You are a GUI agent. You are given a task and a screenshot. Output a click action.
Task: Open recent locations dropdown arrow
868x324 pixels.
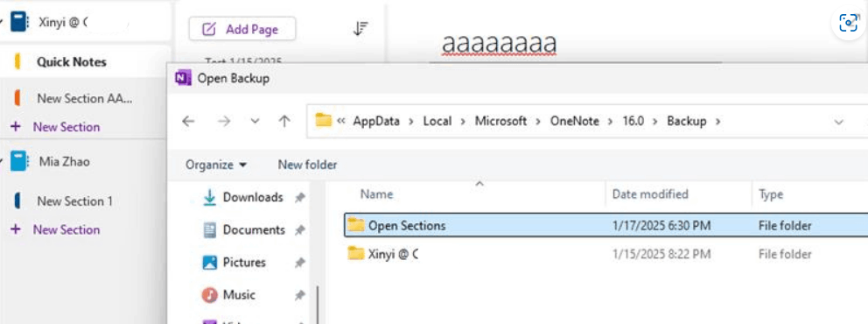click(x=255, y=122)
